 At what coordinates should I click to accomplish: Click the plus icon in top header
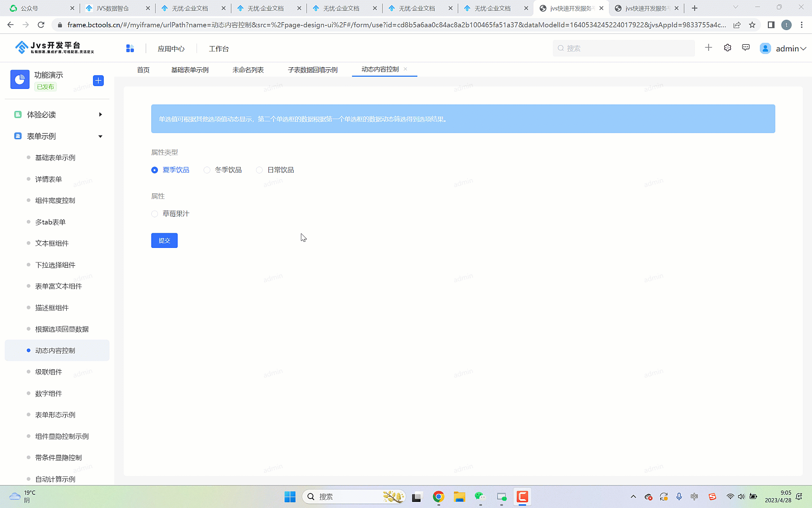click(x=709, y=48)
